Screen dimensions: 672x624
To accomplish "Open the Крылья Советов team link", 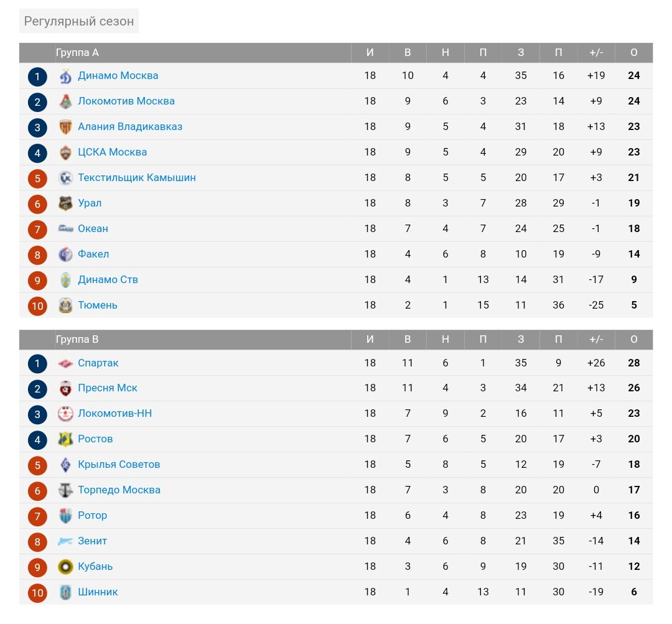I will point(119,464).
